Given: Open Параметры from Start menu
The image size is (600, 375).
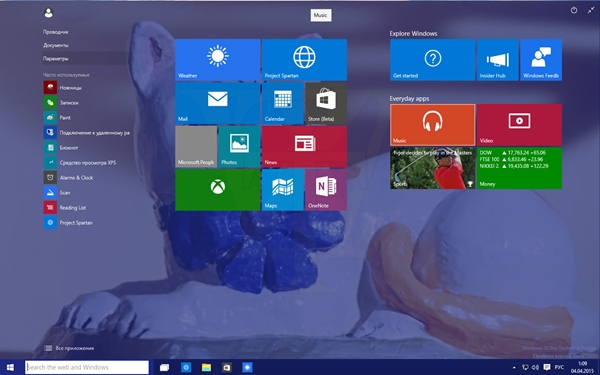Looking at the screenshot, I should (x=56, y=59).
